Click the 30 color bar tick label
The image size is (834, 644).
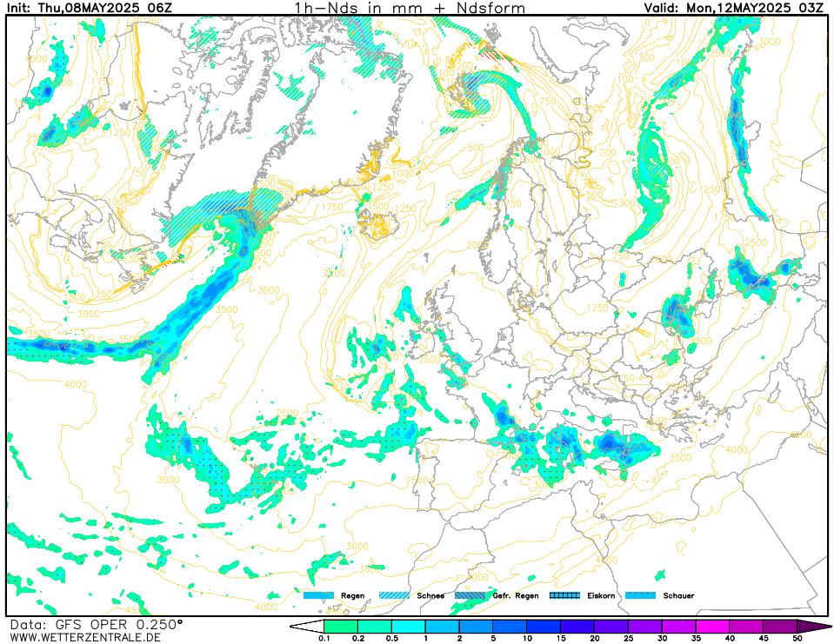click(x=662, y=638)
